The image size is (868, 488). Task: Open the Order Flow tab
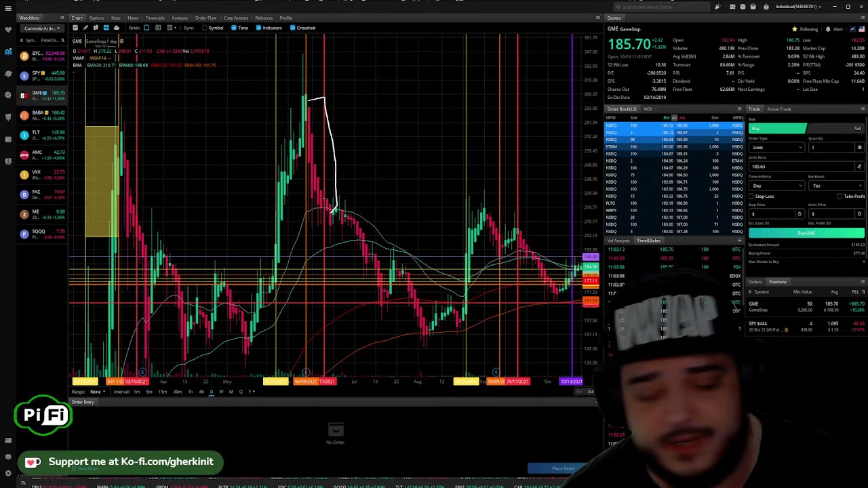tap(205, 18)
